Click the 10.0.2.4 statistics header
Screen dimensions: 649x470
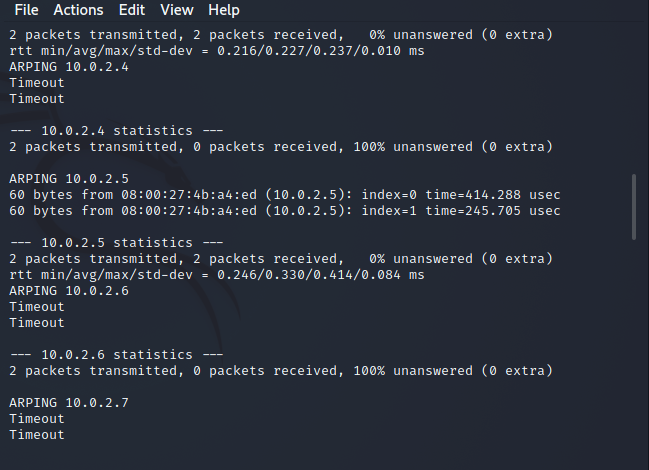[x=115, y=131]
